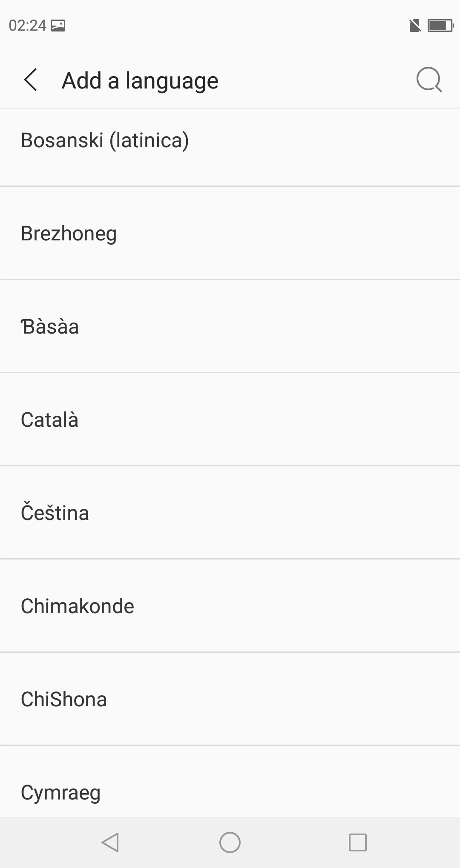Viewport: 460px width, 868px height.
Task: Tap the 02:24 clock in status bar
Action: pos(27,26)
